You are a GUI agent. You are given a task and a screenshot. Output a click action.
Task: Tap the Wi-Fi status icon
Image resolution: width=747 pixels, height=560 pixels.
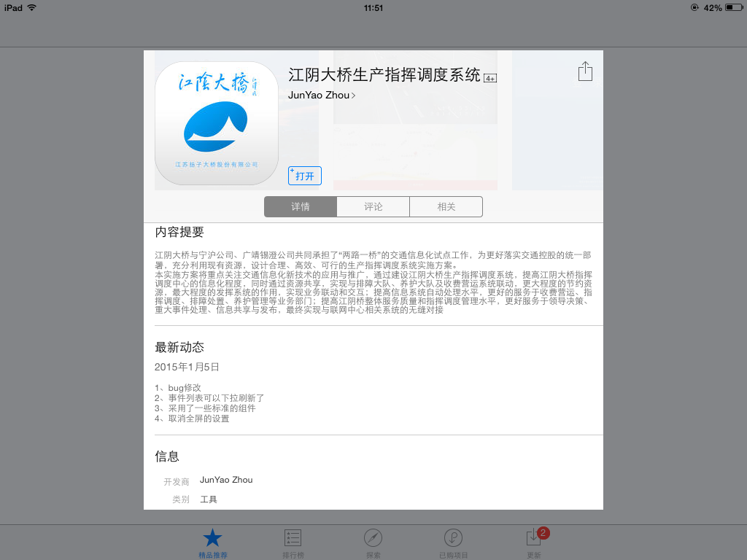(x=32, y=7)
